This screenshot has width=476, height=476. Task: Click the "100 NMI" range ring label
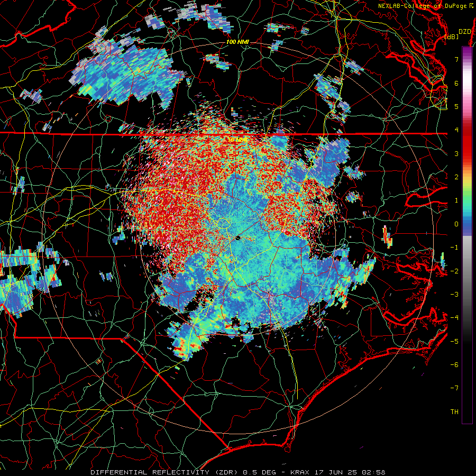pyautogui.click(x=237, y=42)
